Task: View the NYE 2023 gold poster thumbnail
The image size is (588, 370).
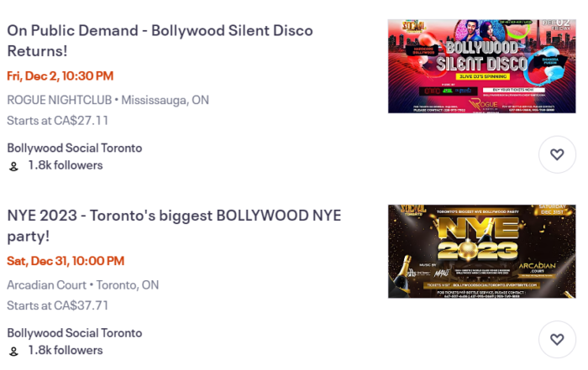Action: 481,252
